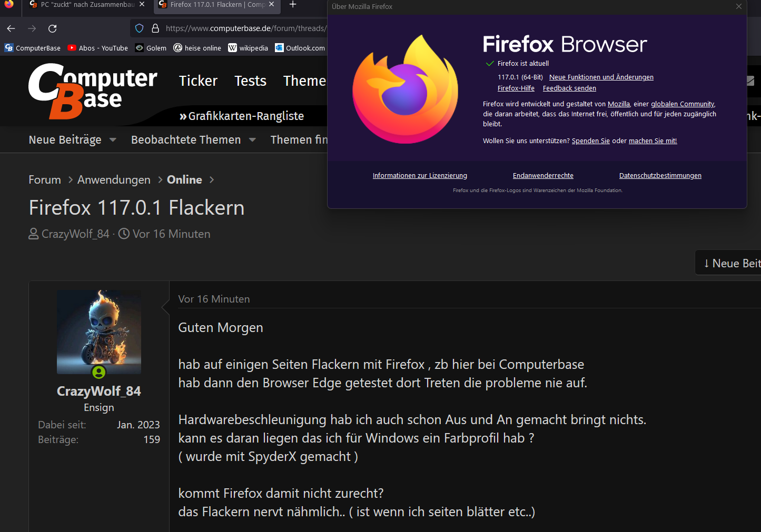Click the ComputerBase site logo
Screen dimensions: 761x532
(93, 91)
